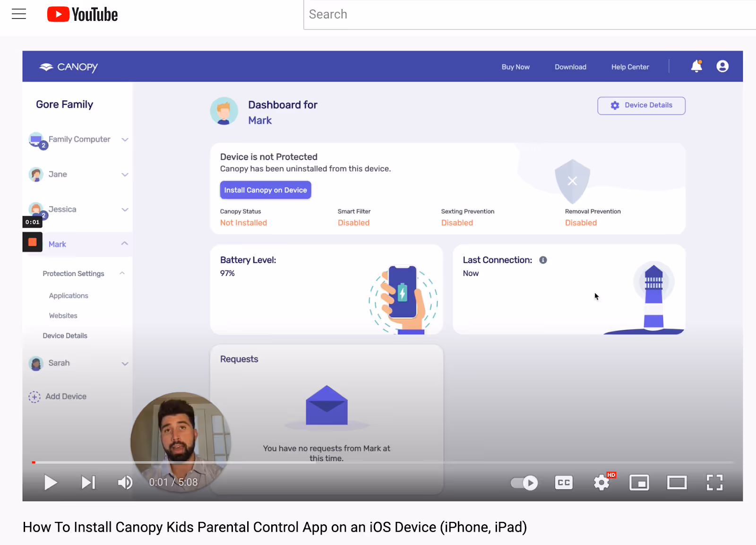Open Help Center in the Canopy header
756x545 pixels.
click(630, 67)
